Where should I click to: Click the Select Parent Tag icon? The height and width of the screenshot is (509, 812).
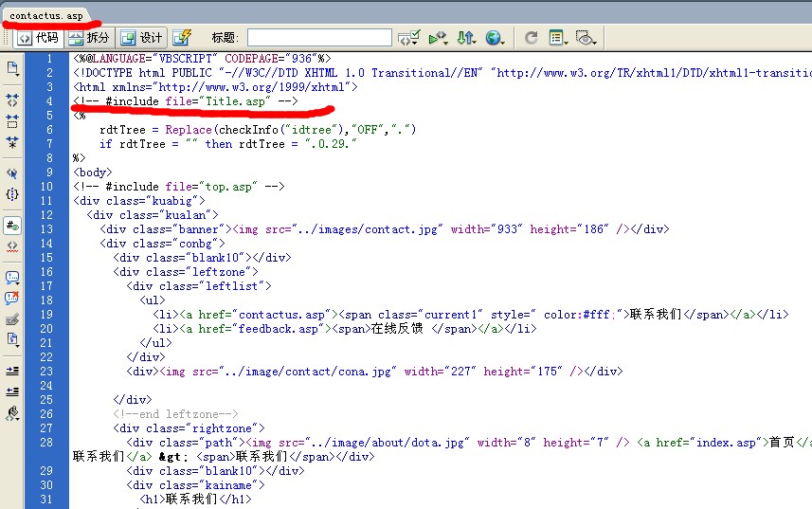[12, 173]
